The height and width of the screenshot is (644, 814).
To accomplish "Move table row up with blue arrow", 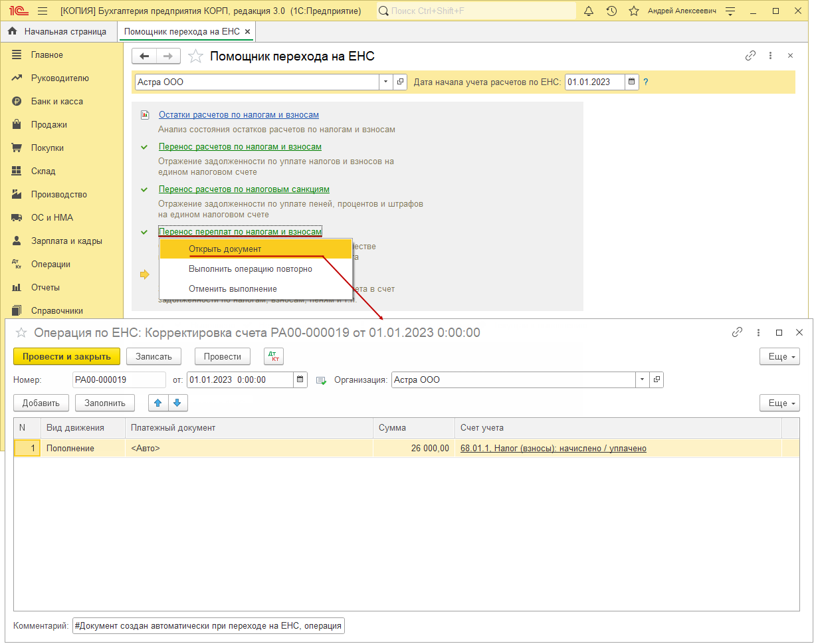I will (157, 403).
